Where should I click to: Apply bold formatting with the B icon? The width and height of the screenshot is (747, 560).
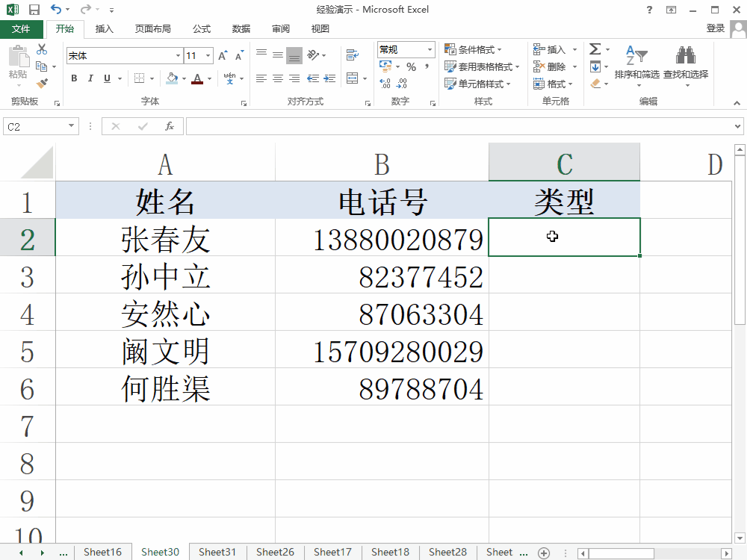74,78
